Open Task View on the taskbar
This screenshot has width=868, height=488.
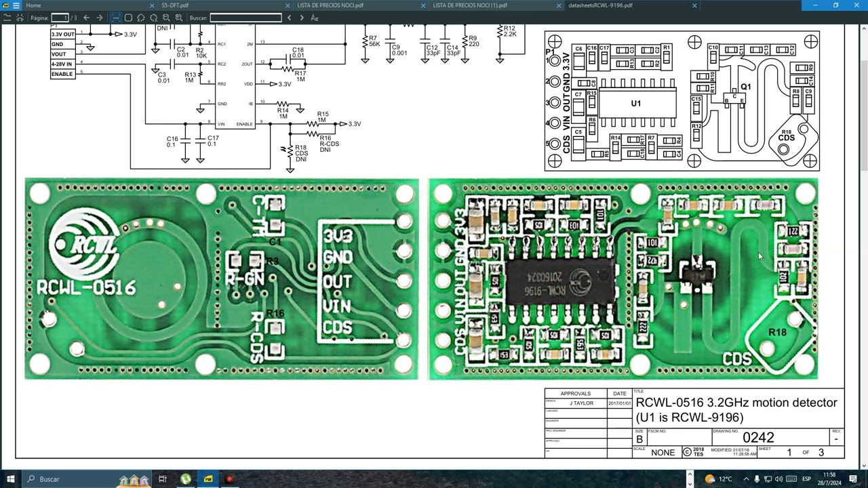[x=163, y=479]
